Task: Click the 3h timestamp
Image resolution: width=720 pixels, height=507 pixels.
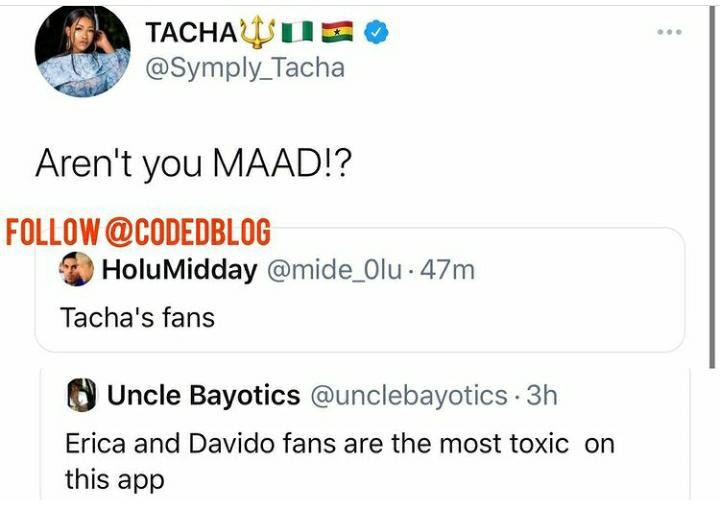Action: point(542,396)
